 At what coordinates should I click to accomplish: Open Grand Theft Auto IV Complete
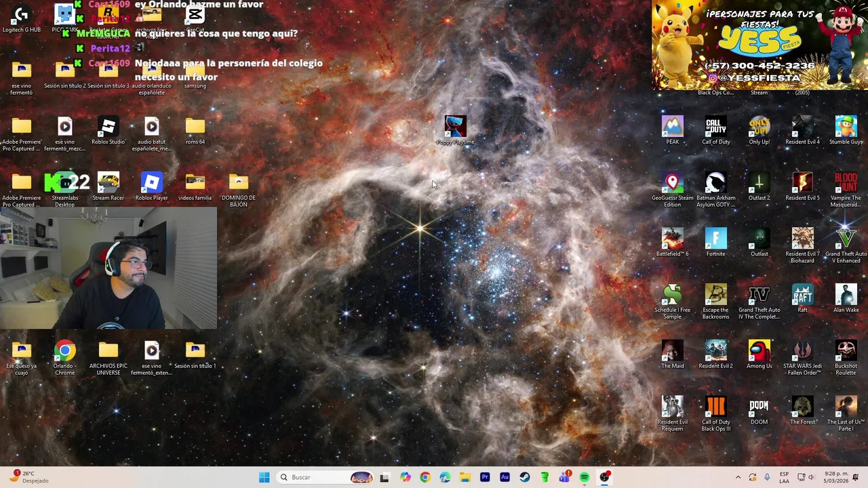(x=759, y=302)
